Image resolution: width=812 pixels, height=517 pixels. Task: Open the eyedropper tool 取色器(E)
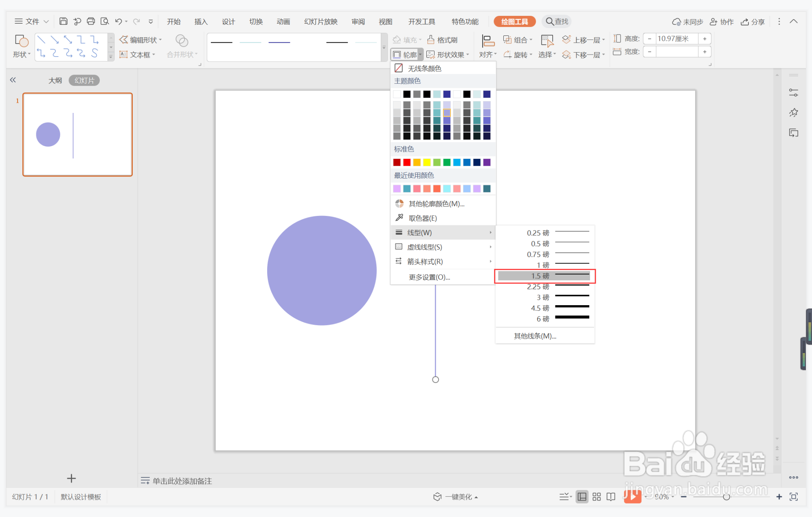click(x=422, y=218)
